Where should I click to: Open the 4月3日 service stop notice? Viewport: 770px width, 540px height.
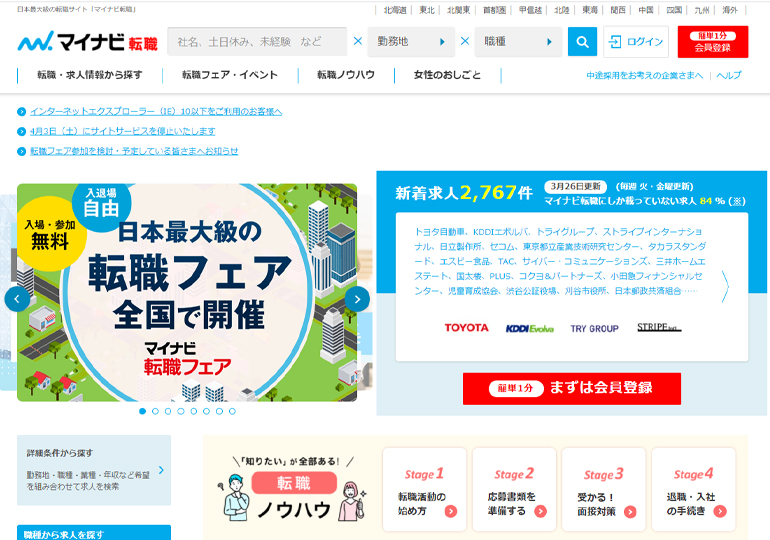coord(123,132)
